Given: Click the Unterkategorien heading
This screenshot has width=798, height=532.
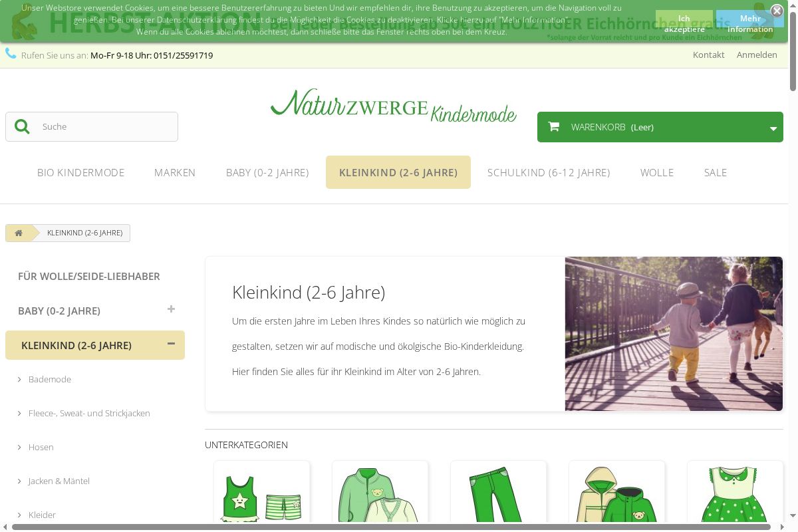Looking at the screenshot, I should pos(246,445).
